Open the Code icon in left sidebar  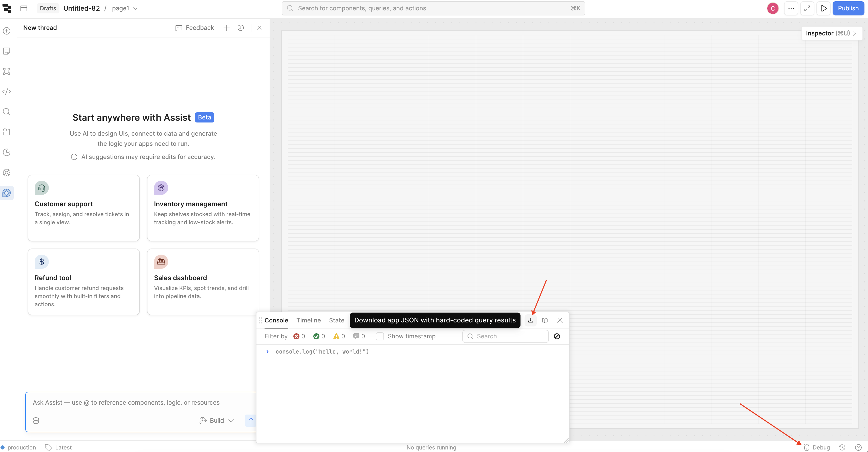[x=7, y=92]
